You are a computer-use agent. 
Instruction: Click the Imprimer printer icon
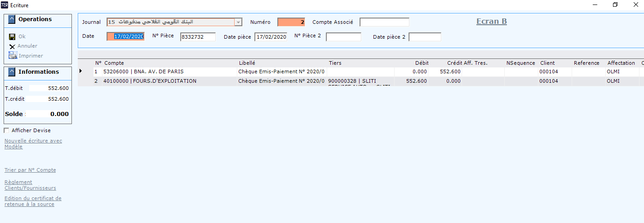pos(12,56)
